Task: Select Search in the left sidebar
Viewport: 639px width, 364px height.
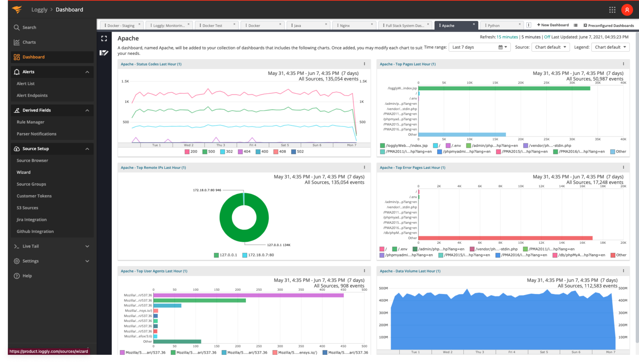Action: 29,27
